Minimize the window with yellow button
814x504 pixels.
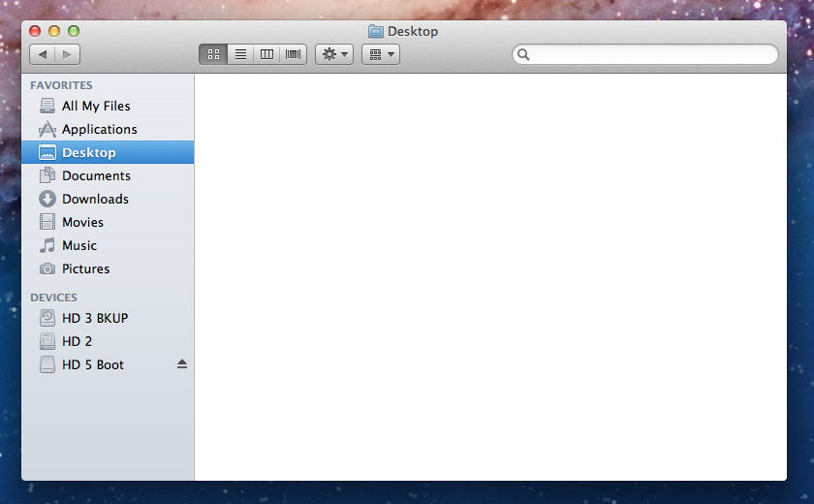pos(54,31)
